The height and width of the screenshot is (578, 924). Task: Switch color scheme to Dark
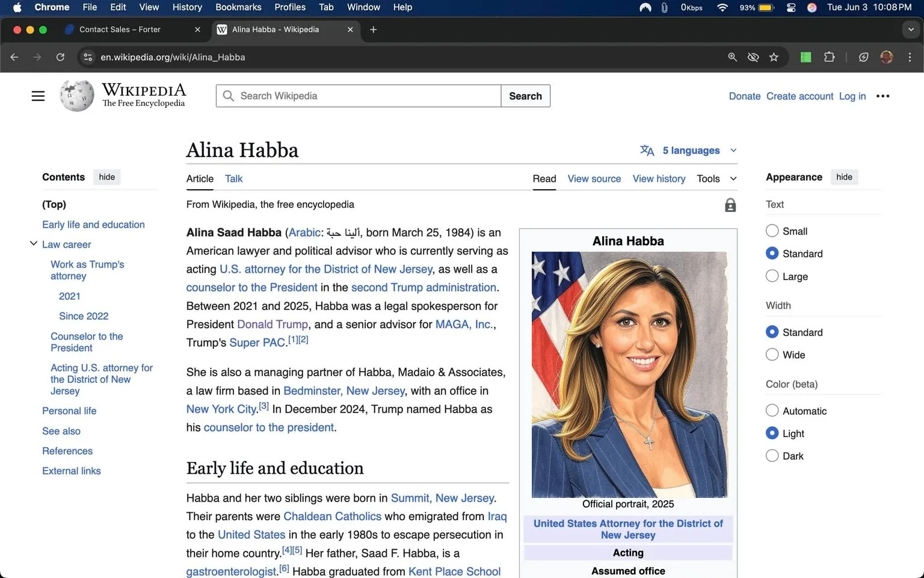click(772, 456)
